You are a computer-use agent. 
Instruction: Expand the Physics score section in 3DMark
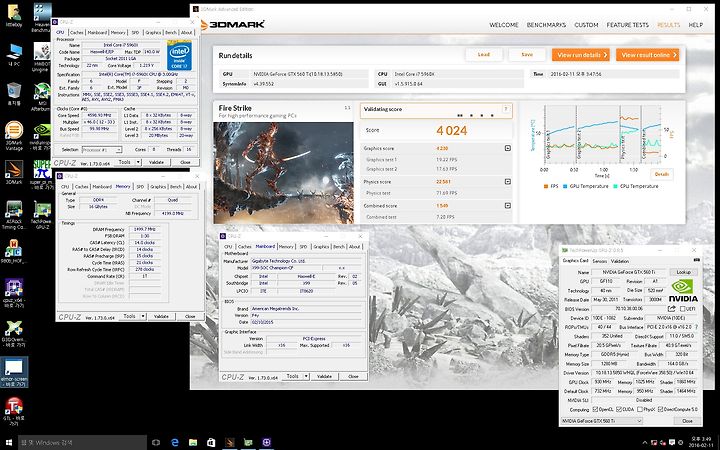pos(507,182)
